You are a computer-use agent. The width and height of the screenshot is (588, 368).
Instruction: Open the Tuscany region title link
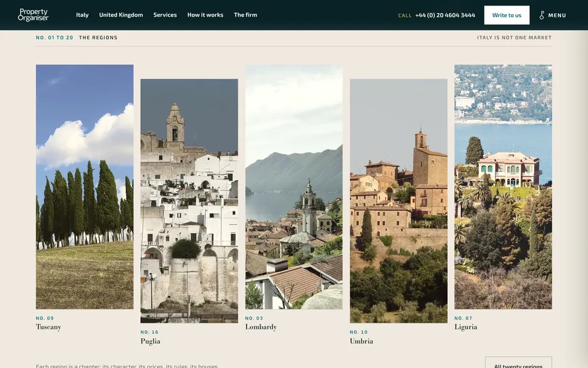click(x=48, y=327)
